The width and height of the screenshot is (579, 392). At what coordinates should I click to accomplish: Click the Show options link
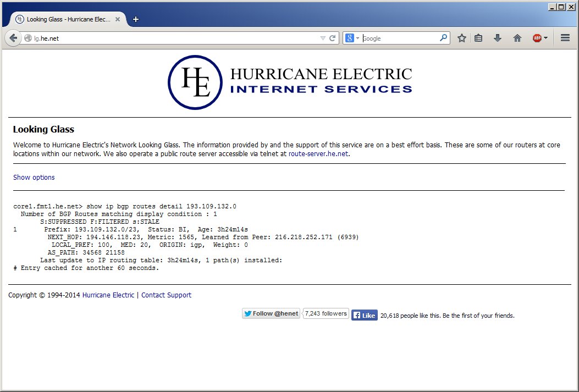[34, 178]
